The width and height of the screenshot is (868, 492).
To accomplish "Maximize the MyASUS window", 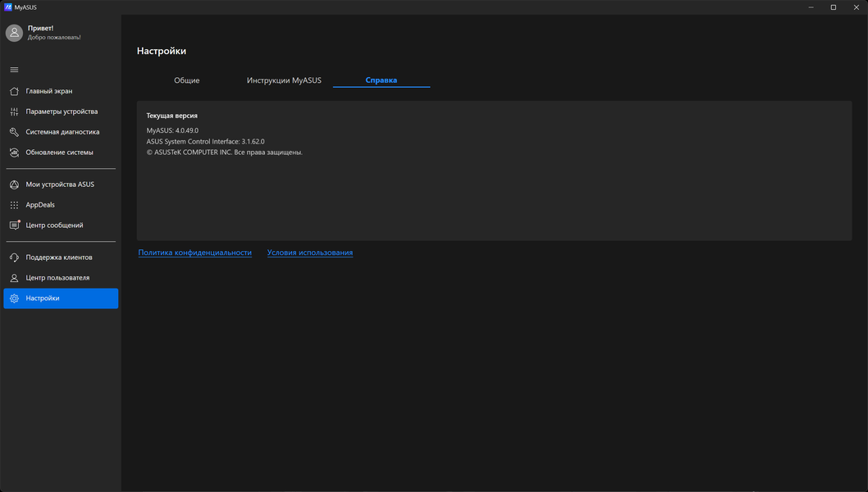I will coord(833,7).
